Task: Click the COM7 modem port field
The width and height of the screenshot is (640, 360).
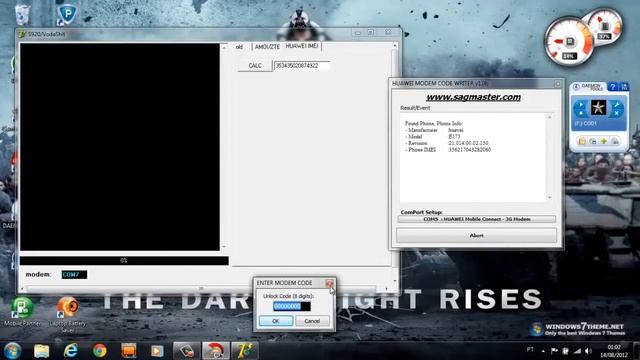Action: pos(74,275)
